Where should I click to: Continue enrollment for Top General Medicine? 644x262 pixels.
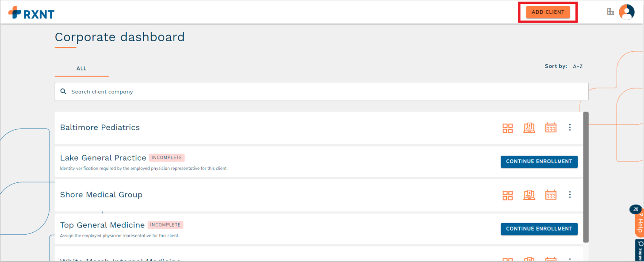click(539, 229)
